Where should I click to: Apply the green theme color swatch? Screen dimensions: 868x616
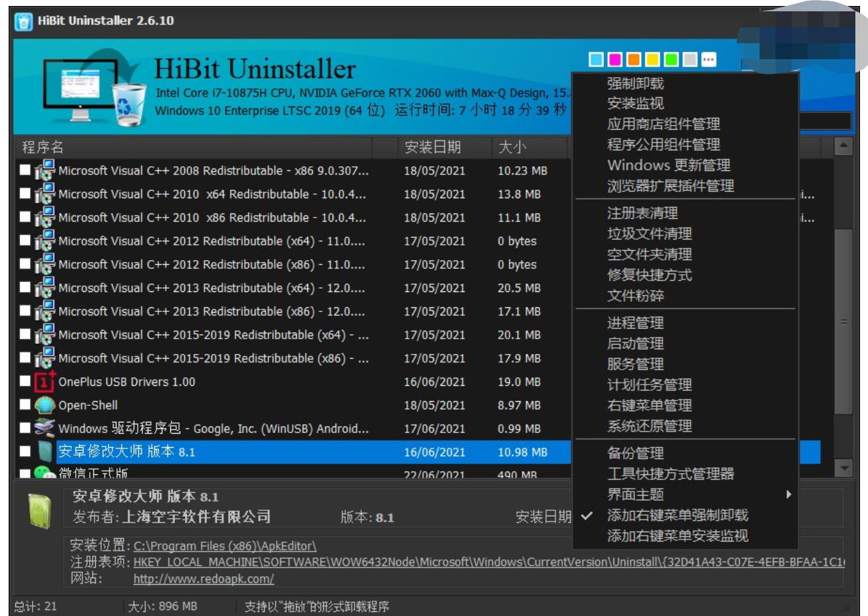point(671,60)
